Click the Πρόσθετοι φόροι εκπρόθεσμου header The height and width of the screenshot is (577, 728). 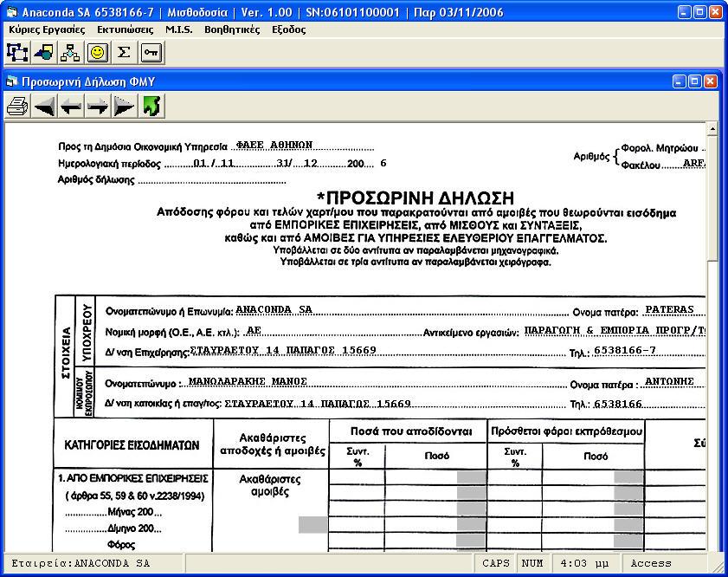[566, 431]
